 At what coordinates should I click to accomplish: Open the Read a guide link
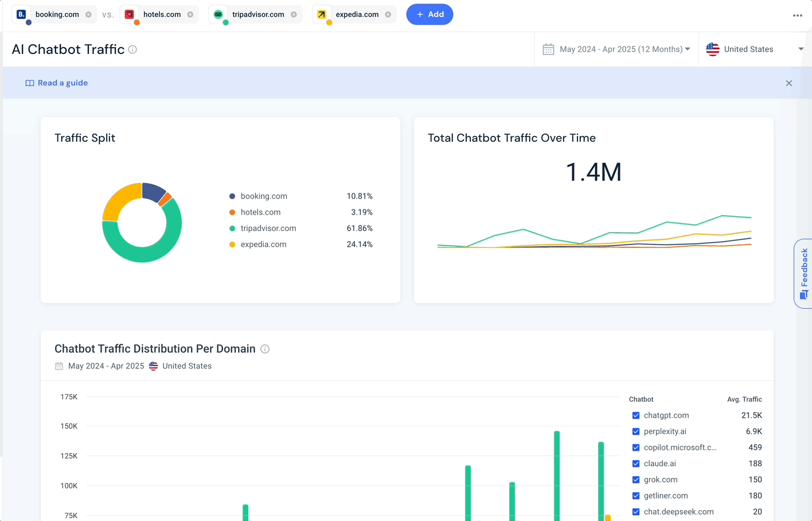(63, 83)
